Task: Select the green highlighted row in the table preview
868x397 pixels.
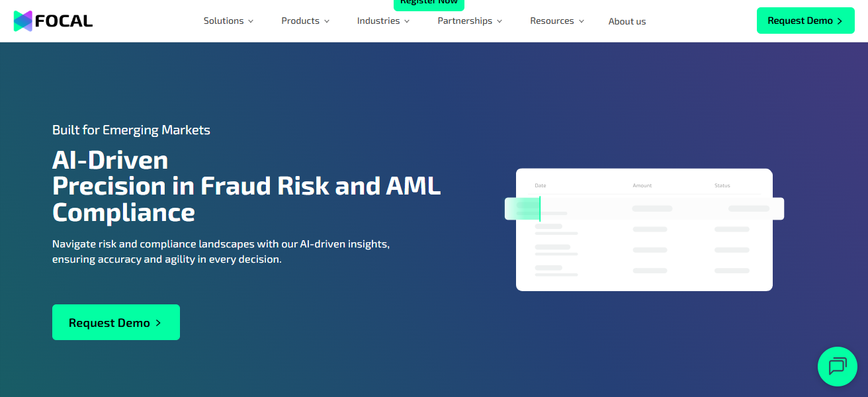Action: 644,208
